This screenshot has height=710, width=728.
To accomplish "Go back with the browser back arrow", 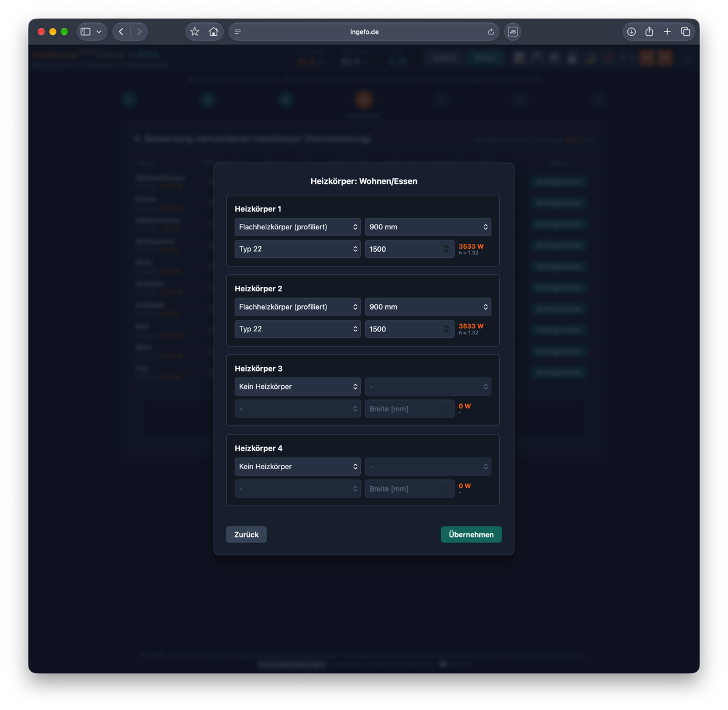I will (121, 32).
